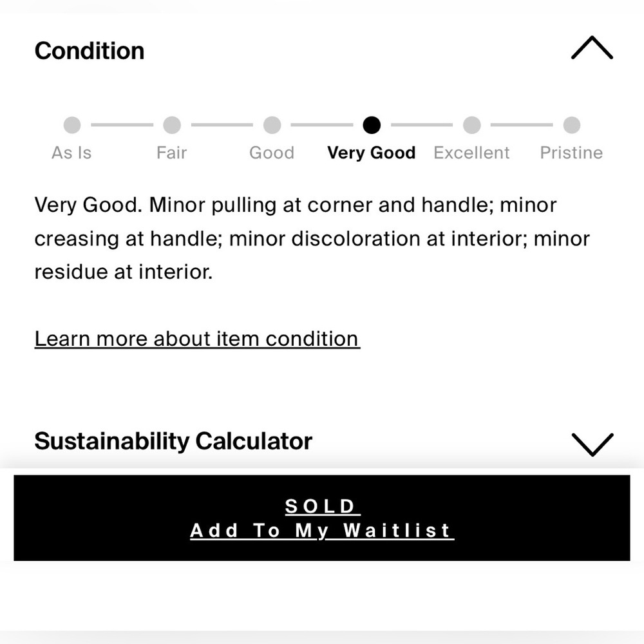The width and height of the screenshot is (644, 644).
Task: Open the Sustainability Calculator heading
Action: point(173,441)
